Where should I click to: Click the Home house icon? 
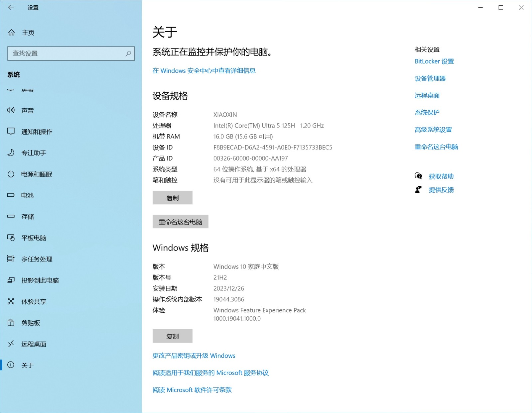click(x=11, y=33)
